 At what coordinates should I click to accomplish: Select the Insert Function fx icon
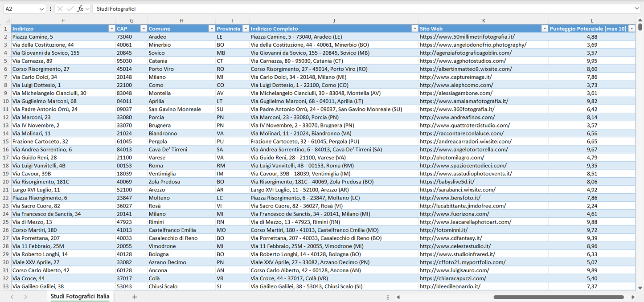[81, 8]
